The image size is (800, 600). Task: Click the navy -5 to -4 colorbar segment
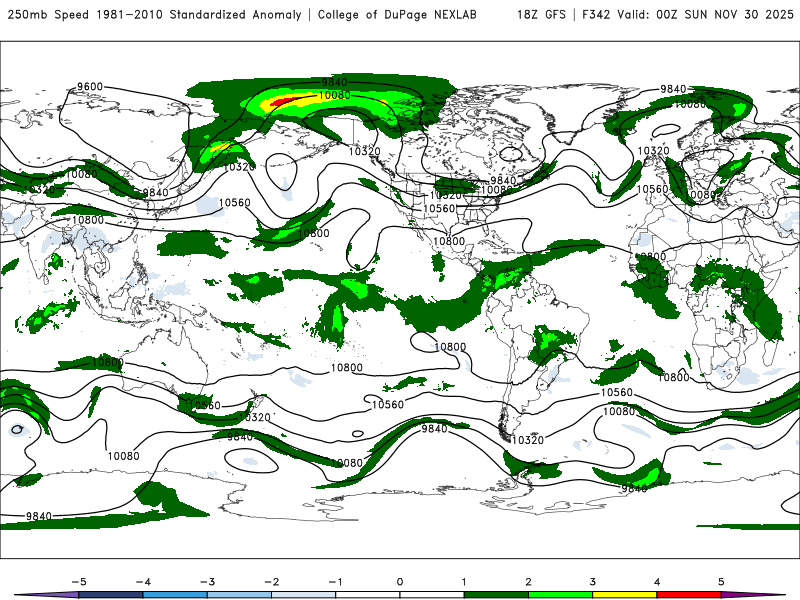[x=111, y=595]
